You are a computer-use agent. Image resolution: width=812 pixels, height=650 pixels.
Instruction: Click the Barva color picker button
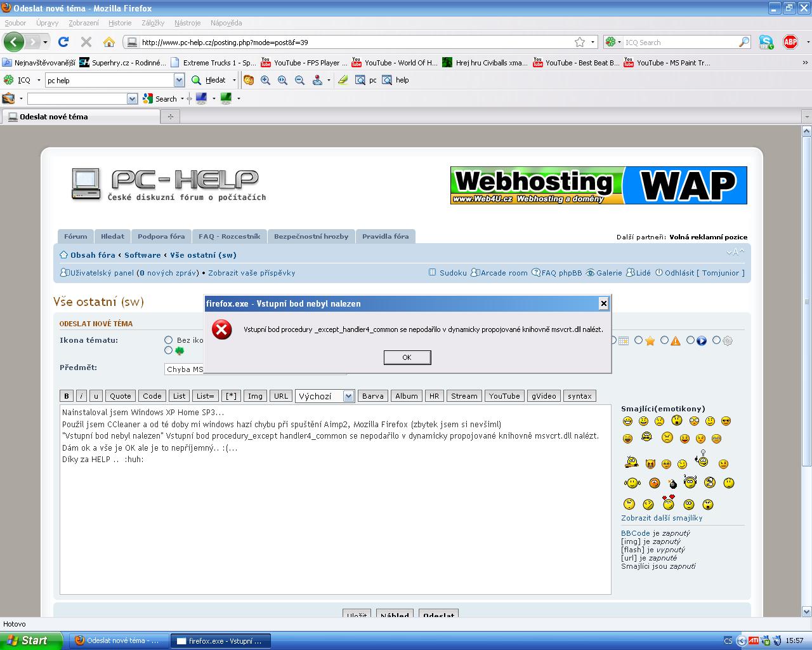(x=372, y=396)
